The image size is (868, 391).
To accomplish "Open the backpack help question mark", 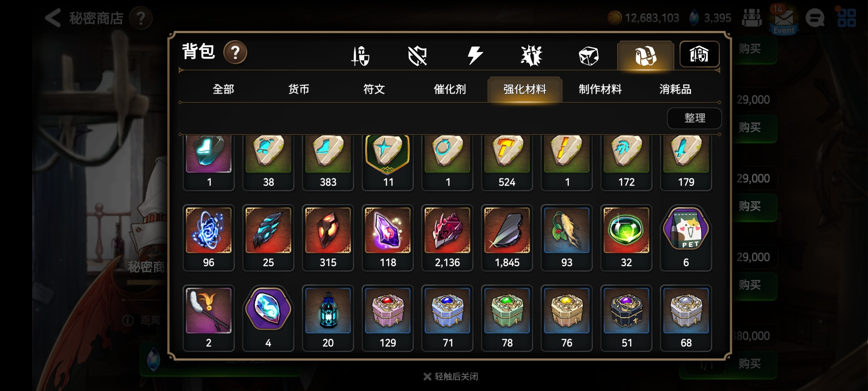I will coord(235,52).
